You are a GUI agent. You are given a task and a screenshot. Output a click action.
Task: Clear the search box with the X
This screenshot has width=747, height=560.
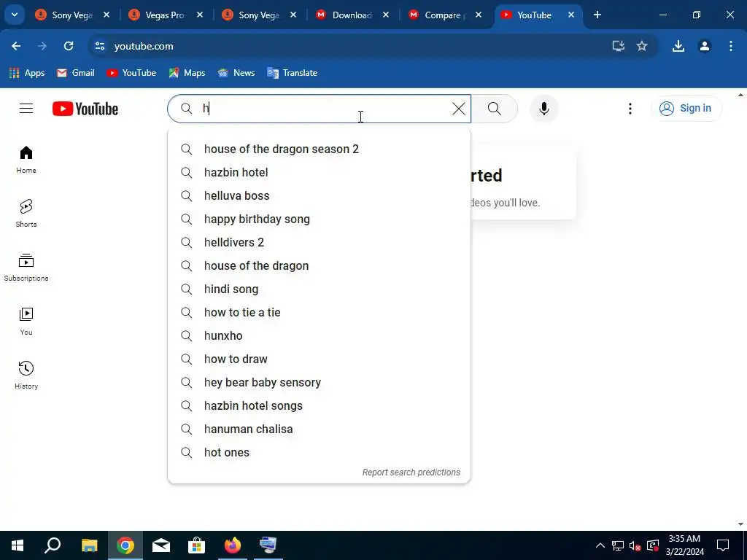[458, 109]
